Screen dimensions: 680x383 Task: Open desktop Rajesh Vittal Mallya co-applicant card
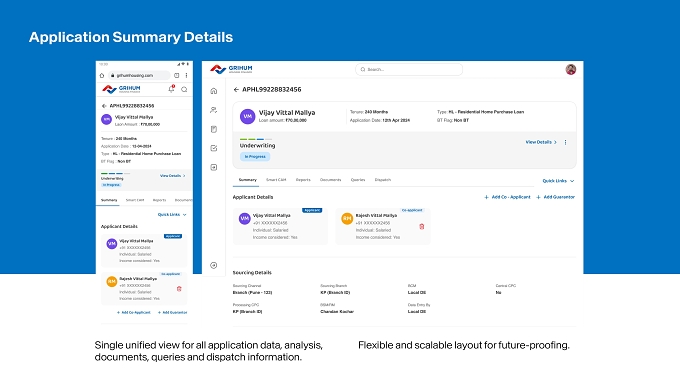(383, 226)
